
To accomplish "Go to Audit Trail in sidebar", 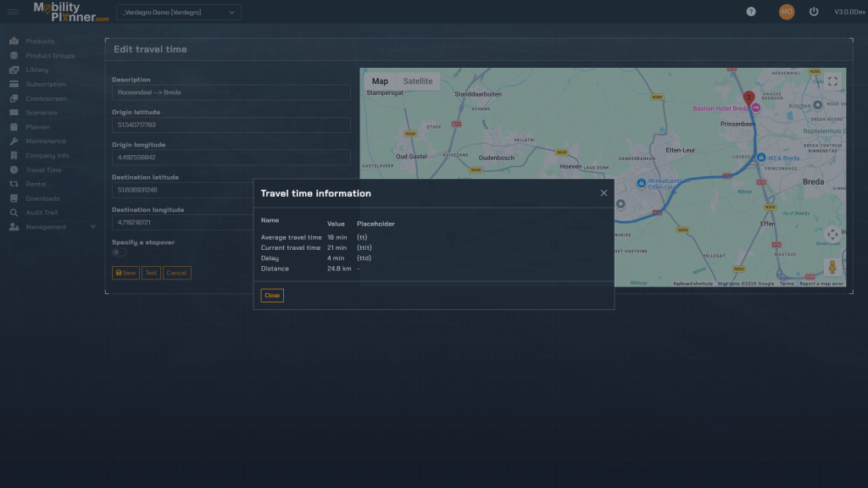I will 42,213.
